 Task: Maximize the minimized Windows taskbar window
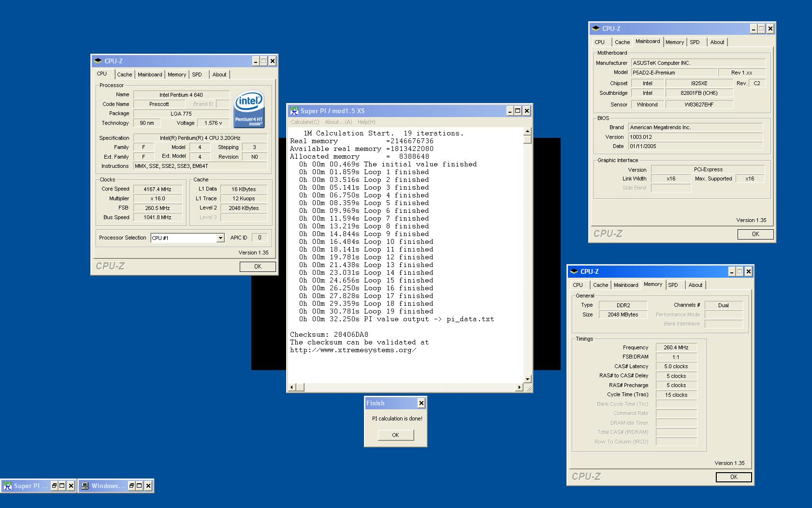pyautogui.click(x=139, y=486)
